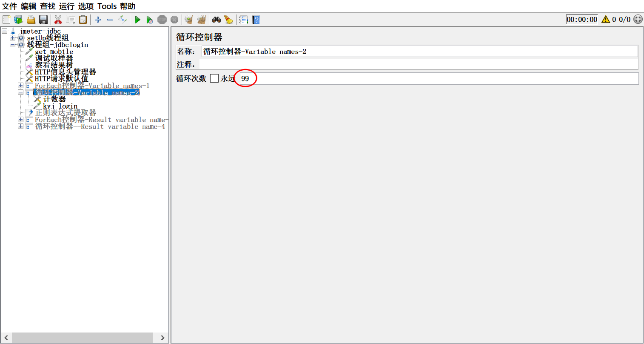The height and width of the screenshot is (344, 644).
Task: Click the right arrow of horizontal scrollbar
Action: click(x=162, y=338)
